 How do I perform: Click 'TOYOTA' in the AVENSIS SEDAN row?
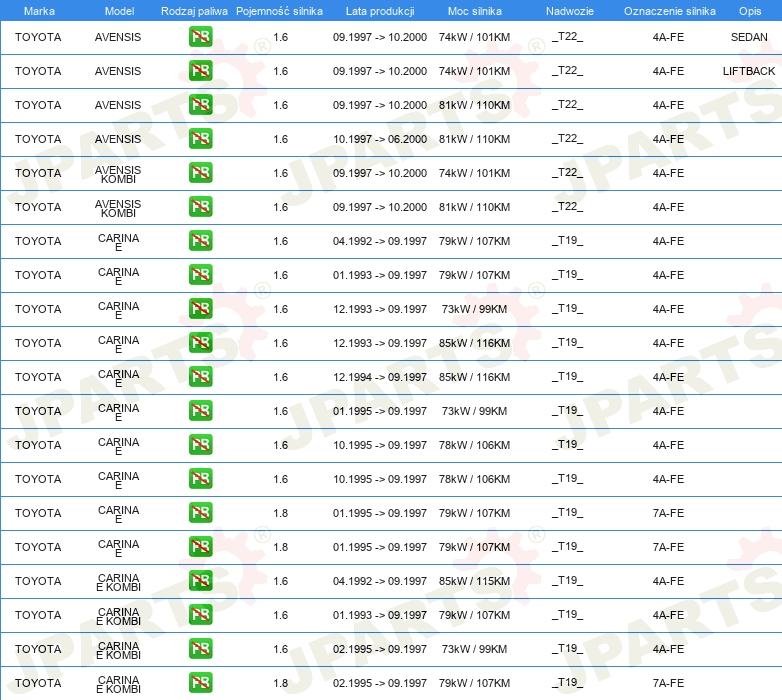[x=38, y=37]
